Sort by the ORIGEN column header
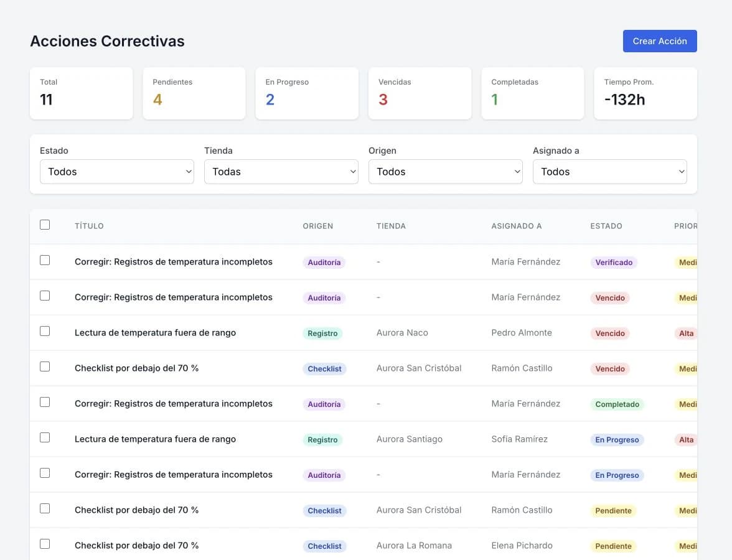Screen dimensions: 732x560 coord(318,226)
